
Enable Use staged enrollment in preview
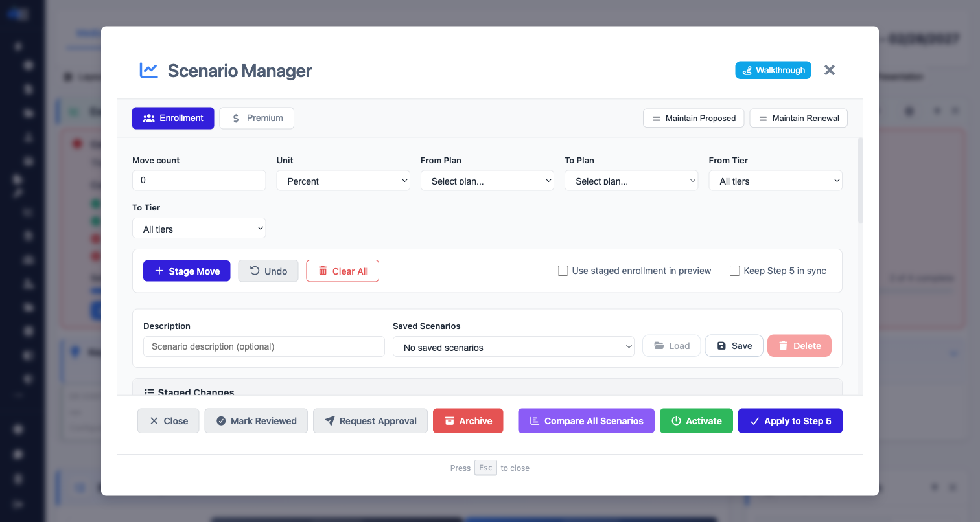(563, 271)
